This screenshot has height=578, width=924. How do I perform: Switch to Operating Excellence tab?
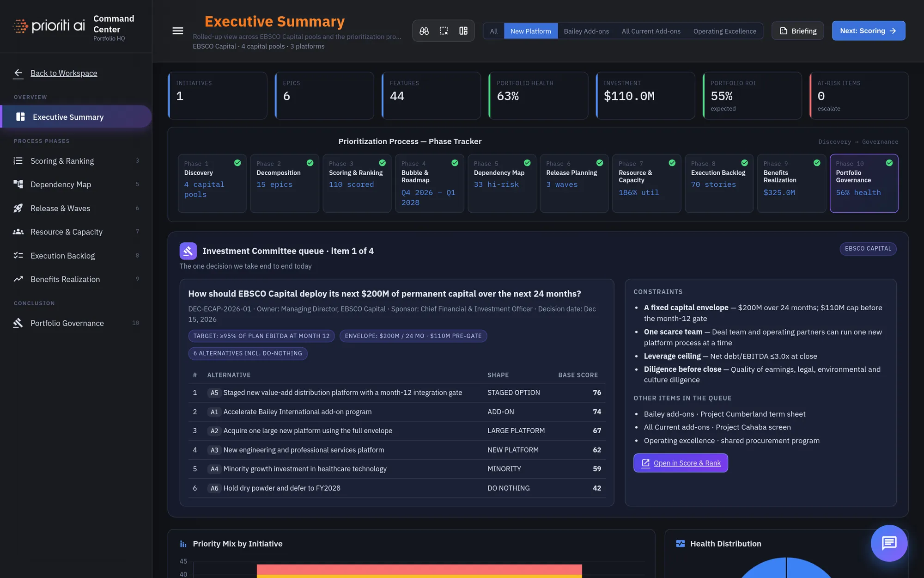(724, 31)
